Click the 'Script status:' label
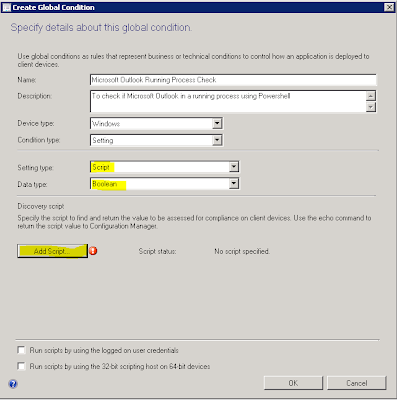Image resolution: width=397 pixels, height=400 pixels. coord(157,251)
